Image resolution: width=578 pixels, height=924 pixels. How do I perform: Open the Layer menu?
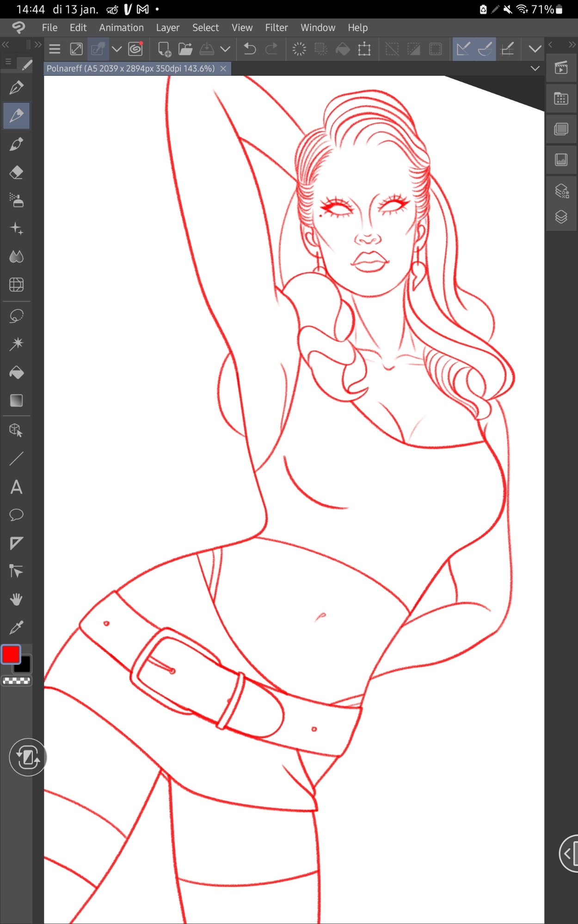tap(167, 28)
